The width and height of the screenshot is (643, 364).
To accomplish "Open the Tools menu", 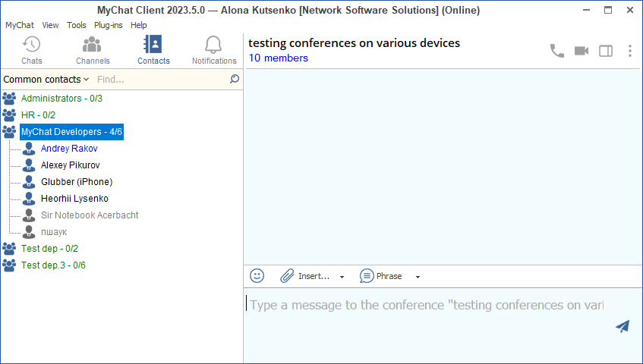I will tap(77, 25).
